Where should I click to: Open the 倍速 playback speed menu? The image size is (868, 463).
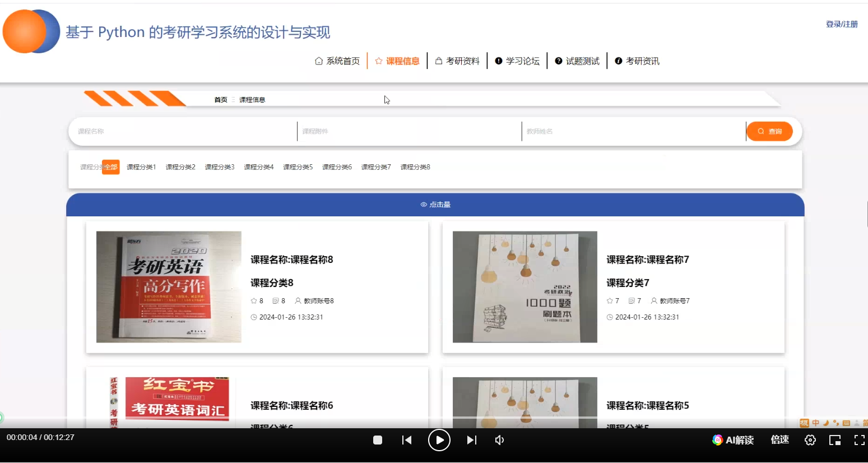coord(780,440)
